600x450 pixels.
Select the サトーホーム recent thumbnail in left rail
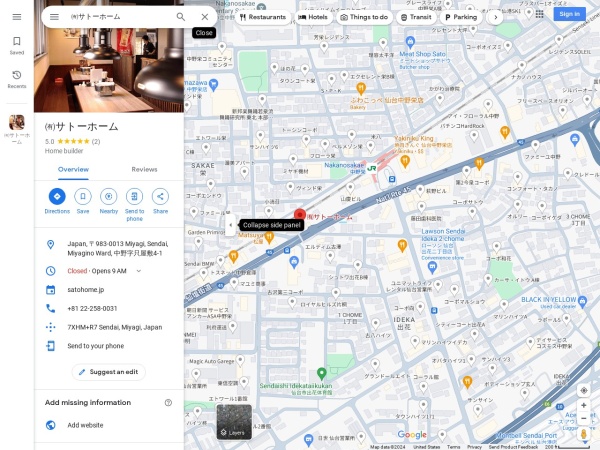tap(17, 122)
